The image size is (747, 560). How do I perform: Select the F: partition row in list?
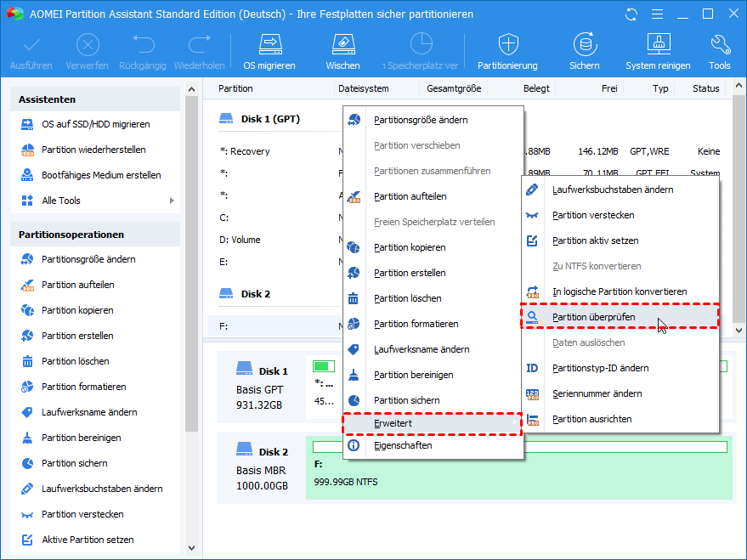pyautogui.click(x=274, y=326)
